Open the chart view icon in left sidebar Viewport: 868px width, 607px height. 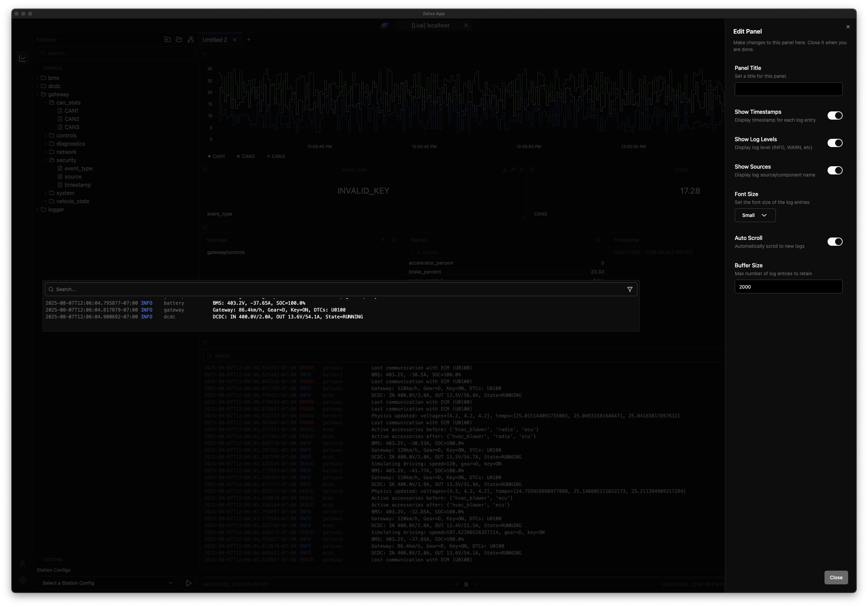[x=23, y=58]
